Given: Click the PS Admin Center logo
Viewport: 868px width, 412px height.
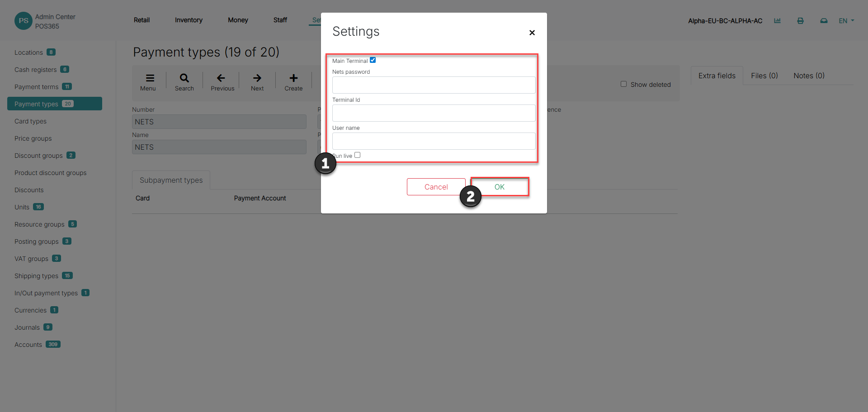Looking at the screenshot, I should 23,21.
